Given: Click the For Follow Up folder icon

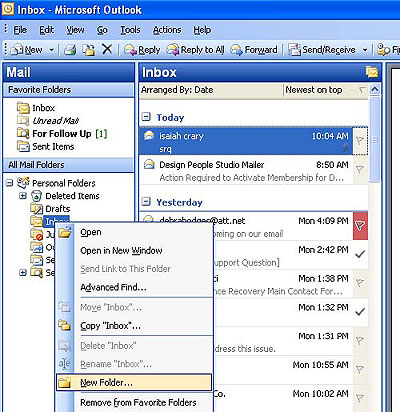Looking at the screenshot, I should point(23,133).
